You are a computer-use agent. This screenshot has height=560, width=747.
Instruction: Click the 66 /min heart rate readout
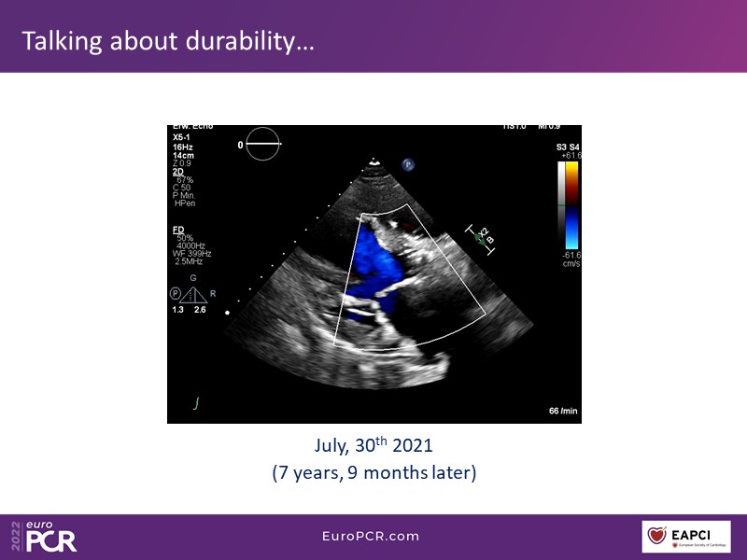561,411
